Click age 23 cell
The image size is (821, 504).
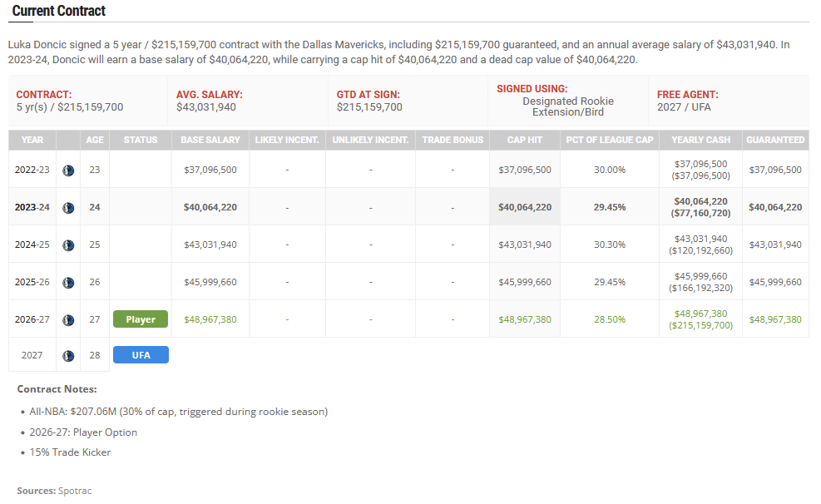pyautogui.click(x=95, y=170)
